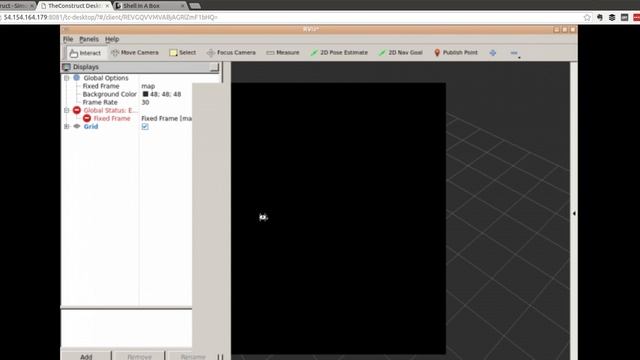This screenshot has width=640, height=360.
Task: Activate the Move Camera tool
Action: pyautogui.click(x=135, y=53)
